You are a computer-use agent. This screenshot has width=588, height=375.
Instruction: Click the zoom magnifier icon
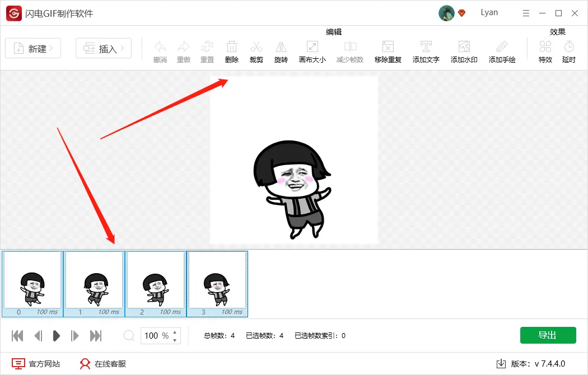(x=129, y=336)
